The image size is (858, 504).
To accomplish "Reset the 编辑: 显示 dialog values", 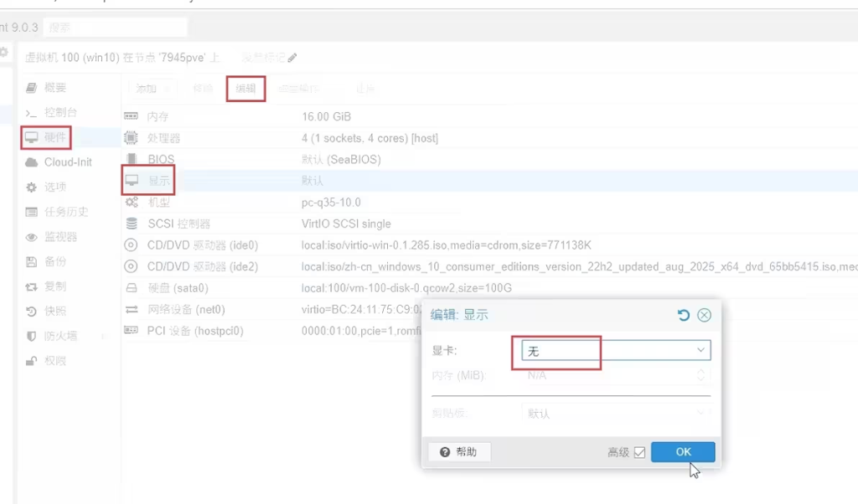I will tap(683, 315).
